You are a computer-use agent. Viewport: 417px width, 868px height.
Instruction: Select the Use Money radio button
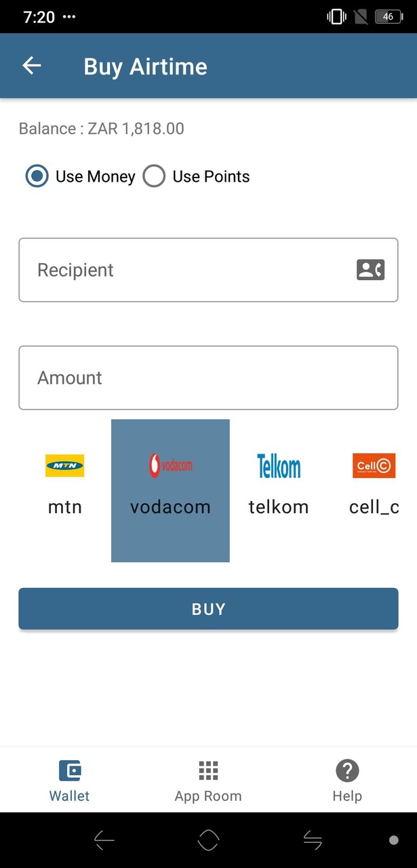point(37,177)
